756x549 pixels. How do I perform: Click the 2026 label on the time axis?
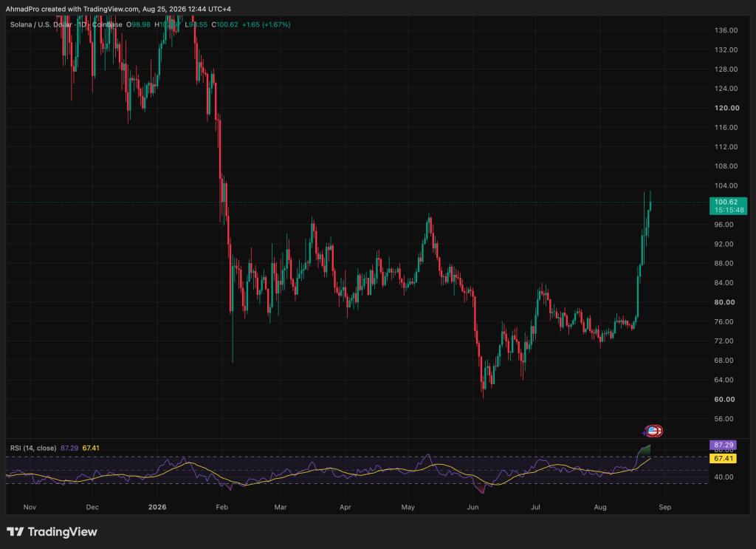point(157,507)
